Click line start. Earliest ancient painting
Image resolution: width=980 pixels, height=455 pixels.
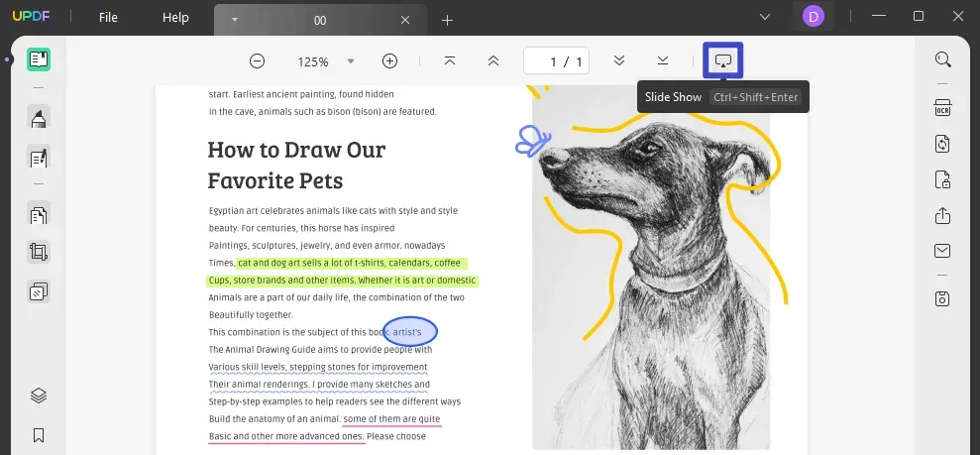pyautogui.click(x=301, y=94)
